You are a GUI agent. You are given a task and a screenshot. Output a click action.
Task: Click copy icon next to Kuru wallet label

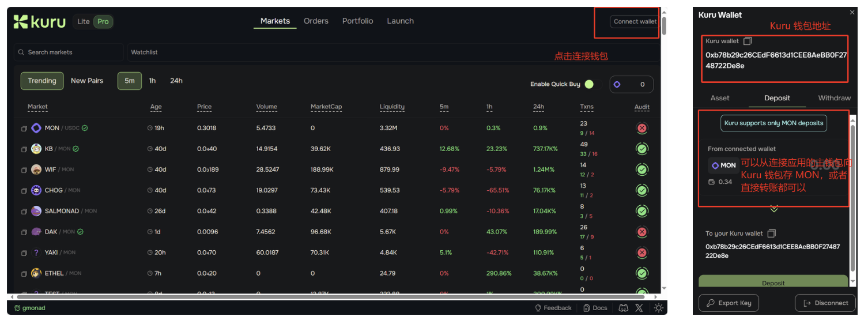(748, 42)
